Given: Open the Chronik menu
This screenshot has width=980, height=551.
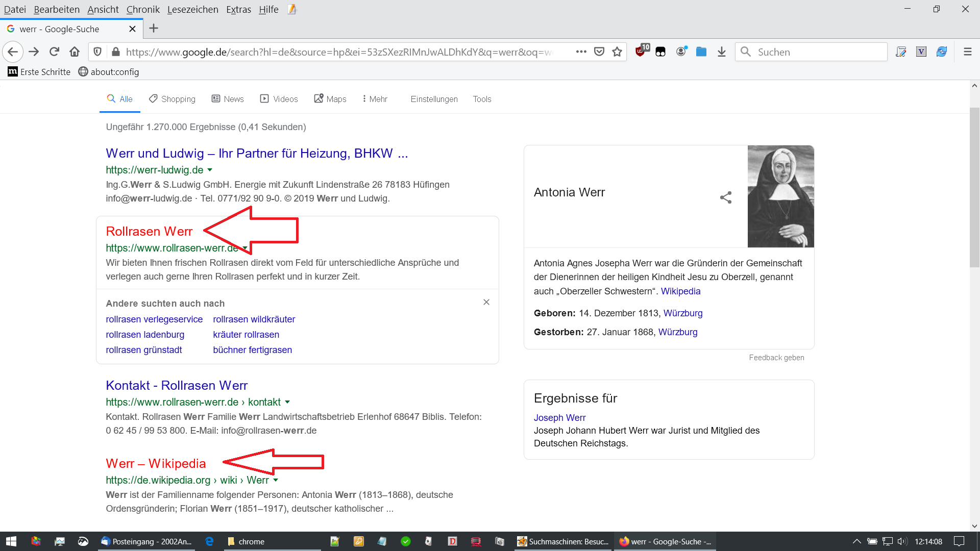Looking at the screenshot, I should pos(143,9).
